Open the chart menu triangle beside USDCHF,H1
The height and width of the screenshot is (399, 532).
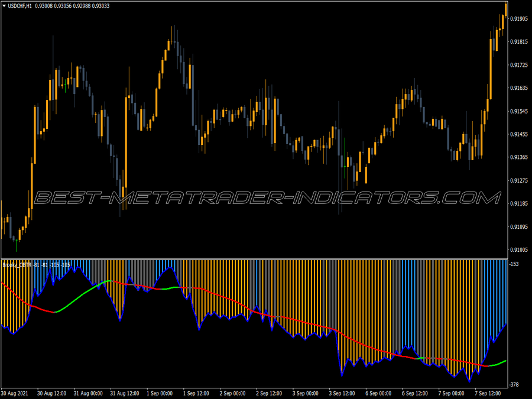[4, 6]
